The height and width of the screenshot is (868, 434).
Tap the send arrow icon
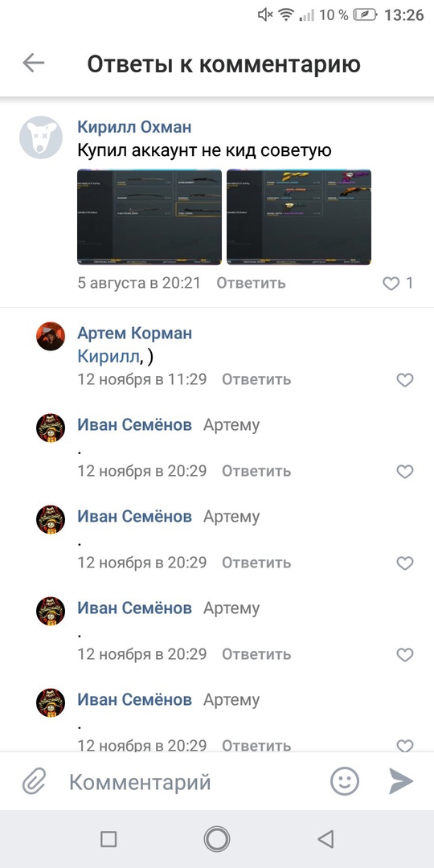point(401,782)
